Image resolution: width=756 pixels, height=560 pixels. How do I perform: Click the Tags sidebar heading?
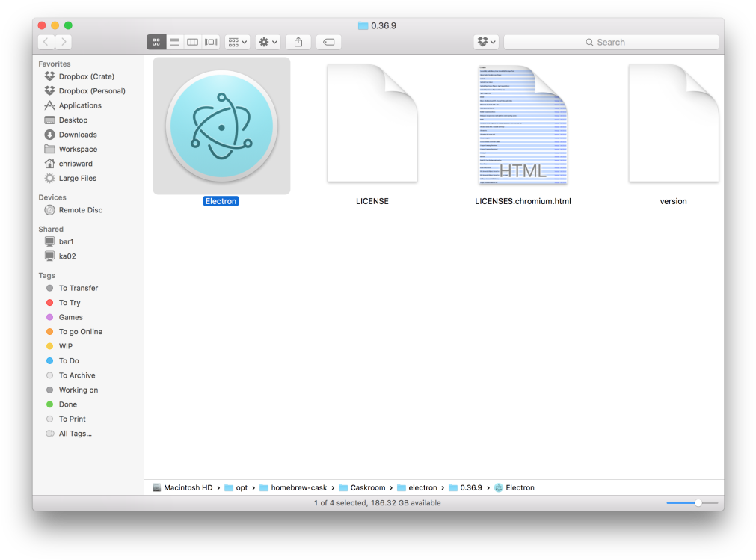coord(47,276)
